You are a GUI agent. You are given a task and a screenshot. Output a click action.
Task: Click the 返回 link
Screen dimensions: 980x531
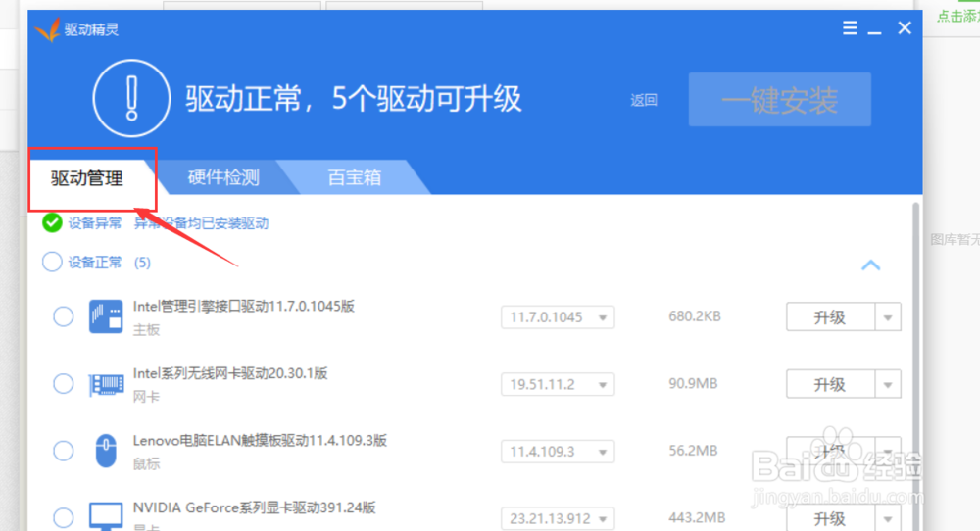click(644, 100)
